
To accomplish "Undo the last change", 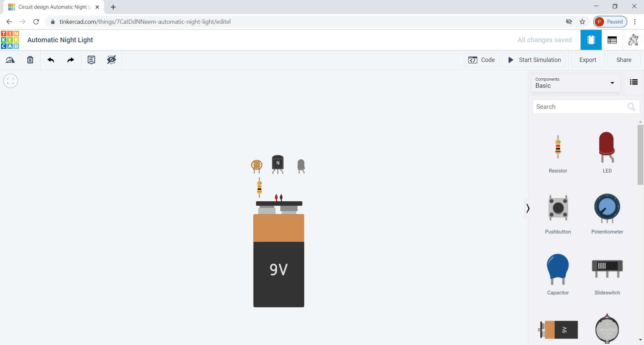I will tap(50, 60).
